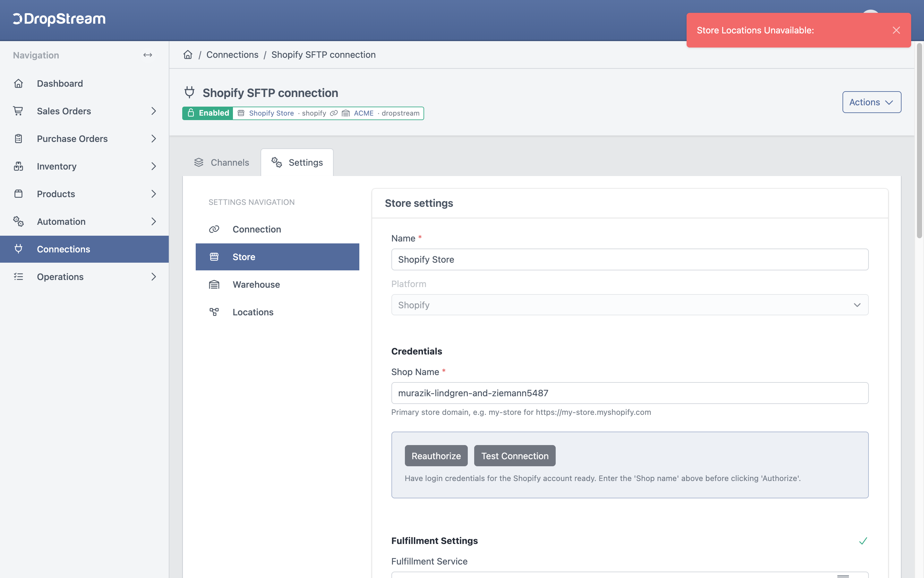Click the Operations checklist icon

(18, 276)
